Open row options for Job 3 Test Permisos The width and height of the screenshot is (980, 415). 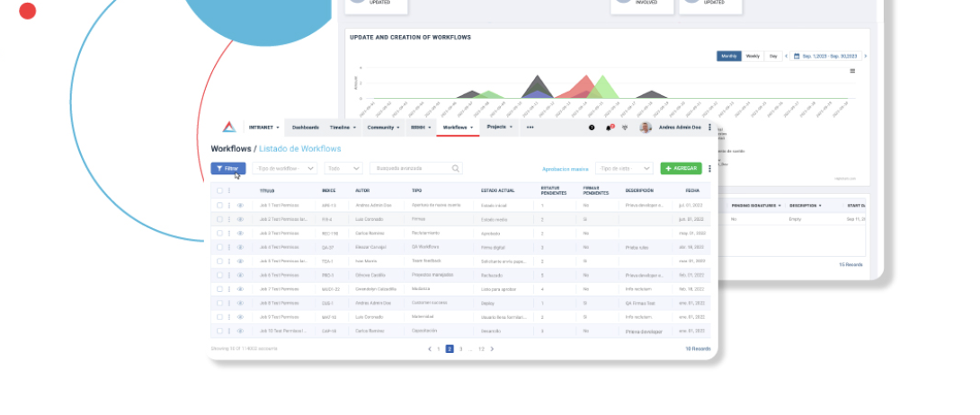tap(229, 234)
